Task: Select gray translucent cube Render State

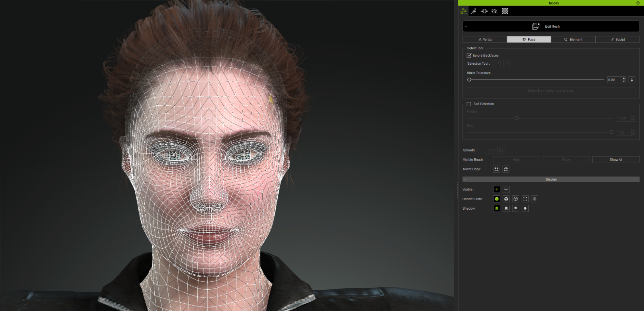Action: (x=534, y=199)
